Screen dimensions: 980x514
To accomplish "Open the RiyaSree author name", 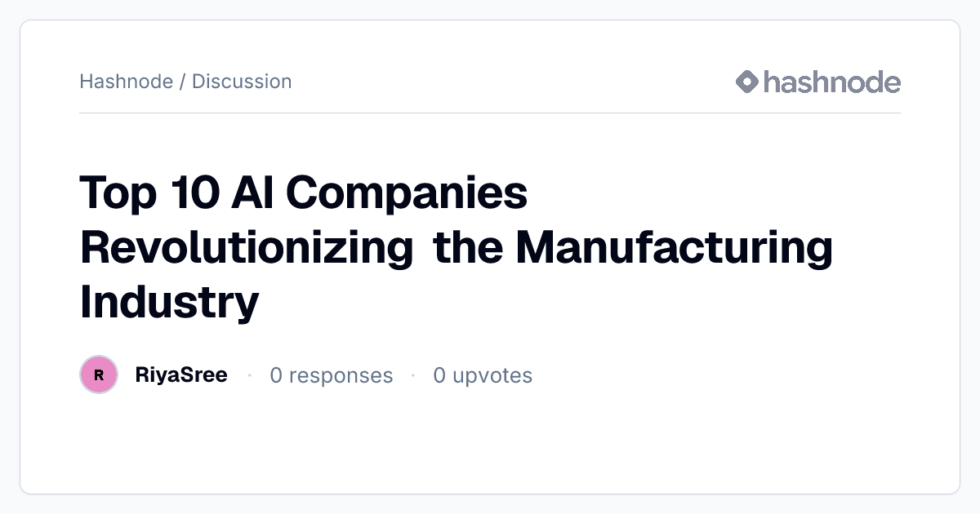I will point(181,375).
